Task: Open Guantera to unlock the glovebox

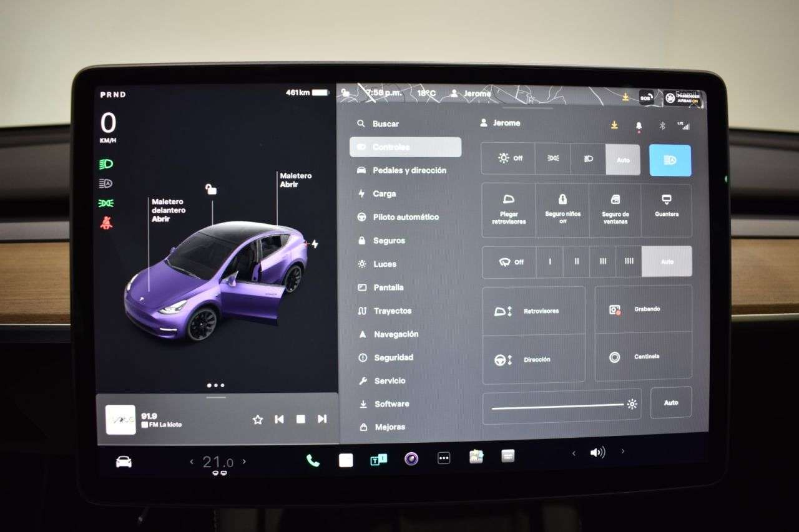Action: 667,207
